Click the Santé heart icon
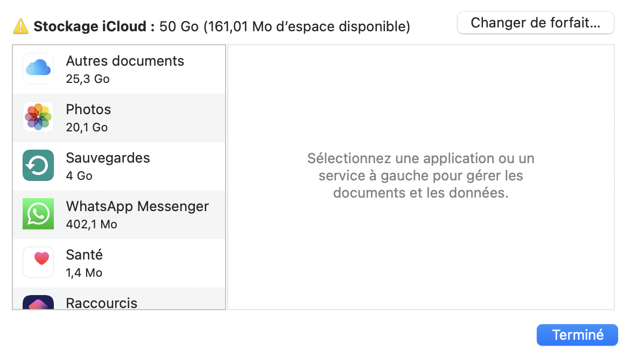The width and height of the screenshot is (631, 364). [38, 262]
